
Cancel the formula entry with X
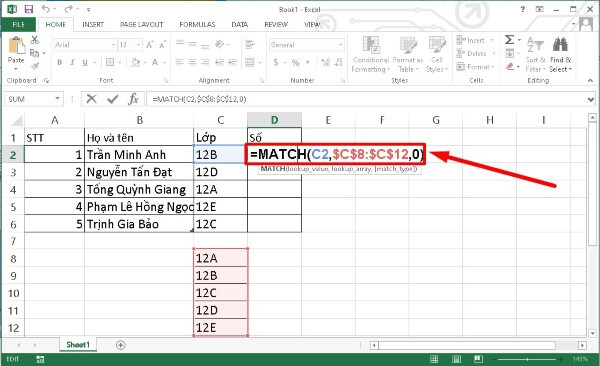(x=91, y=99)
